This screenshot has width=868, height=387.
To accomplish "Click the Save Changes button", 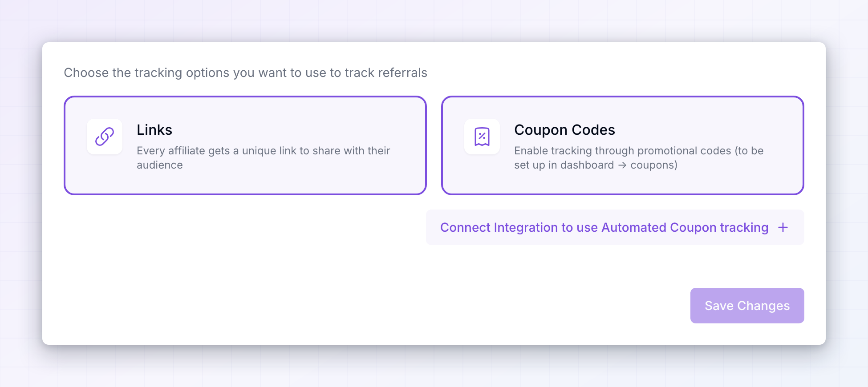I will pos(747,306).
